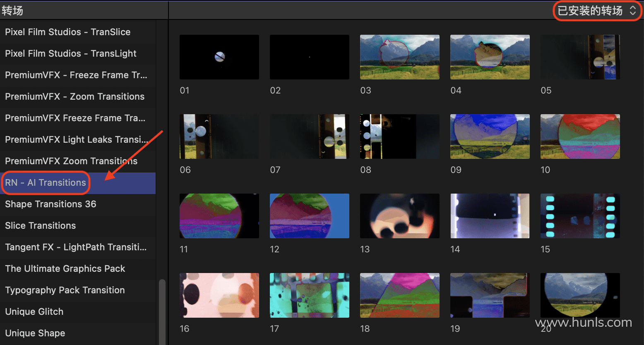
Task: Select transition thumbnail 09
Action: [490, 137]
